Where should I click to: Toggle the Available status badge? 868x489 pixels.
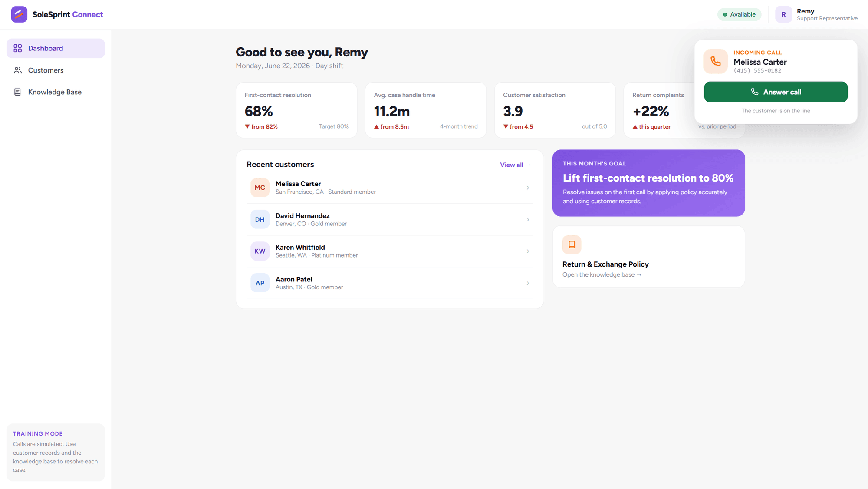tap(739, 14)
